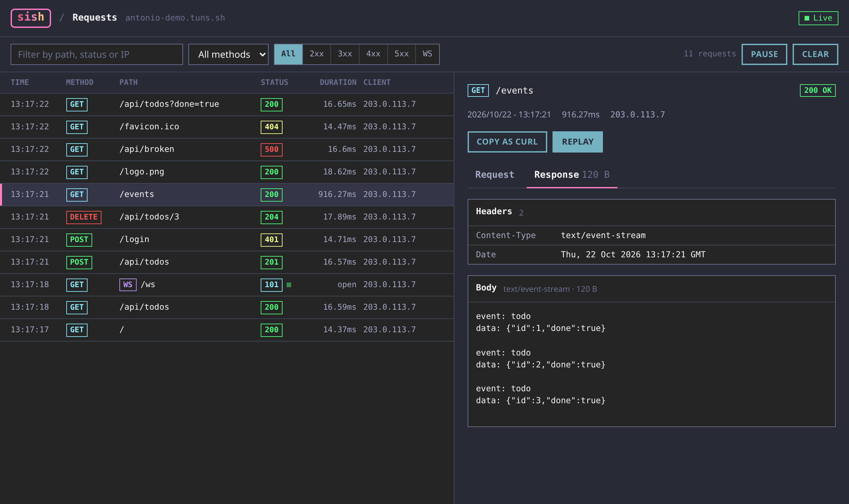Click the 200 OK badge in details
Viewport: 849px width, 504px height.
(818, 91)
